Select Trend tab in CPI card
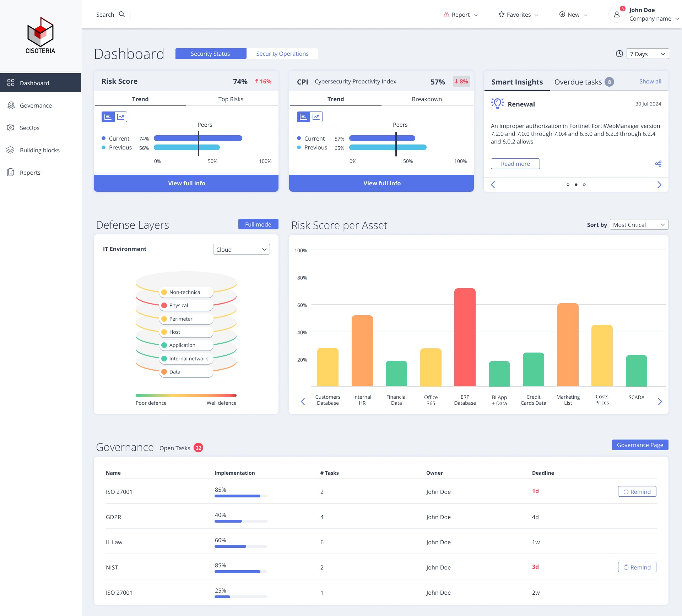Image resolution: width=682 pixels, height=616 pixels. tap(336, 99)
